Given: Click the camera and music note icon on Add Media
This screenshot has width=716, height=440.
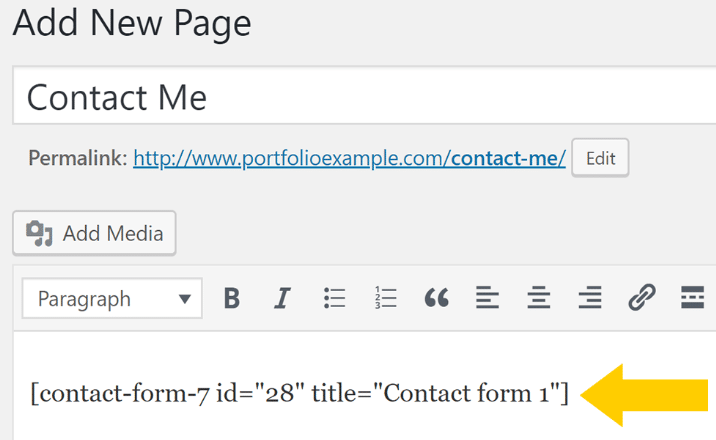Looking at the screenshot, I should 39,234.
